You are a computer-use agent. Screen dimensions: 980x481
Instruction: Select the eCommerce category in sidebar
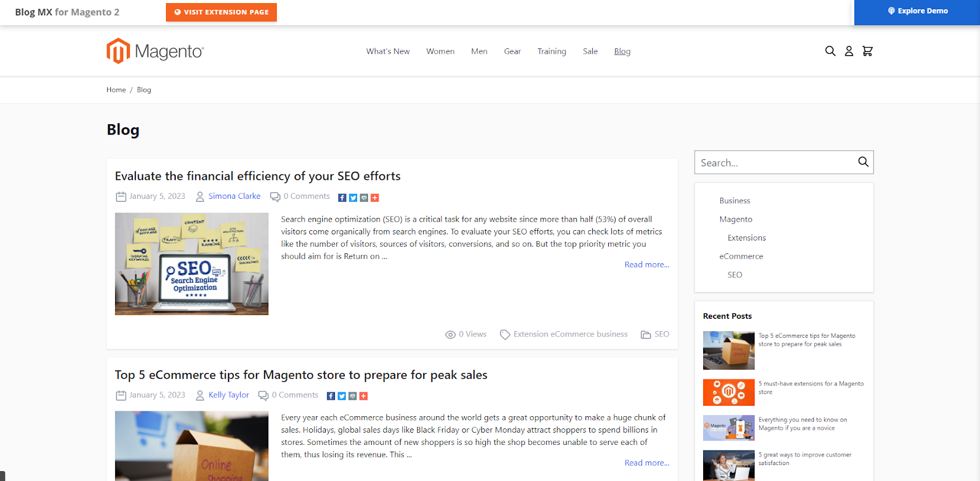pyautogui.click(x=741, y=256)
